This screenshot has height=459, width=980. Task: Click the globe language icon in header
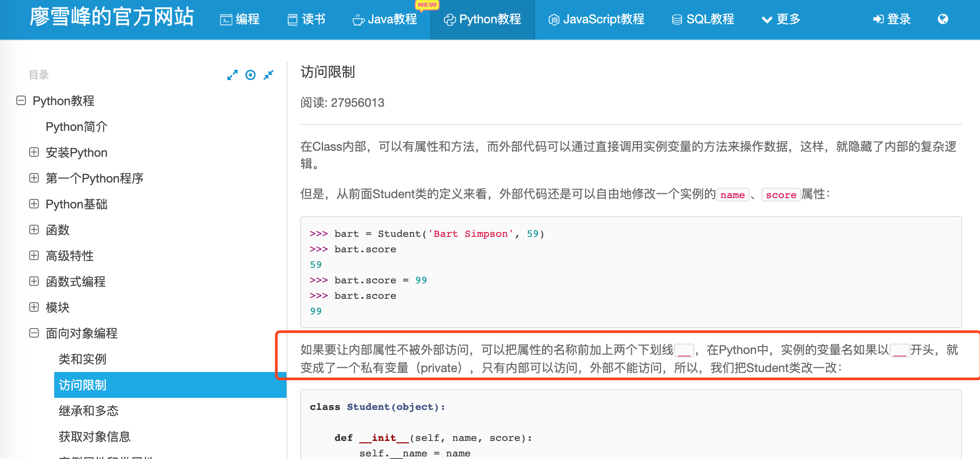pyautogui.click(x=943, y=19)
